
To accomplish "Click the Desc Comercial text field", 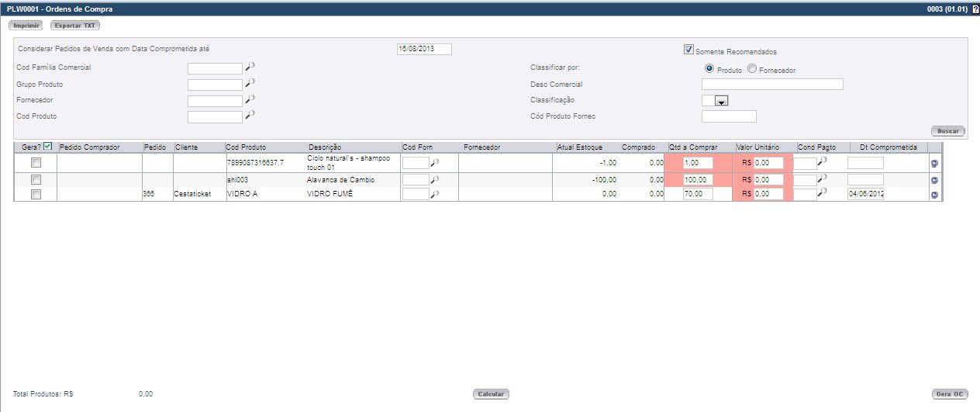I will (x=771, y=85).
